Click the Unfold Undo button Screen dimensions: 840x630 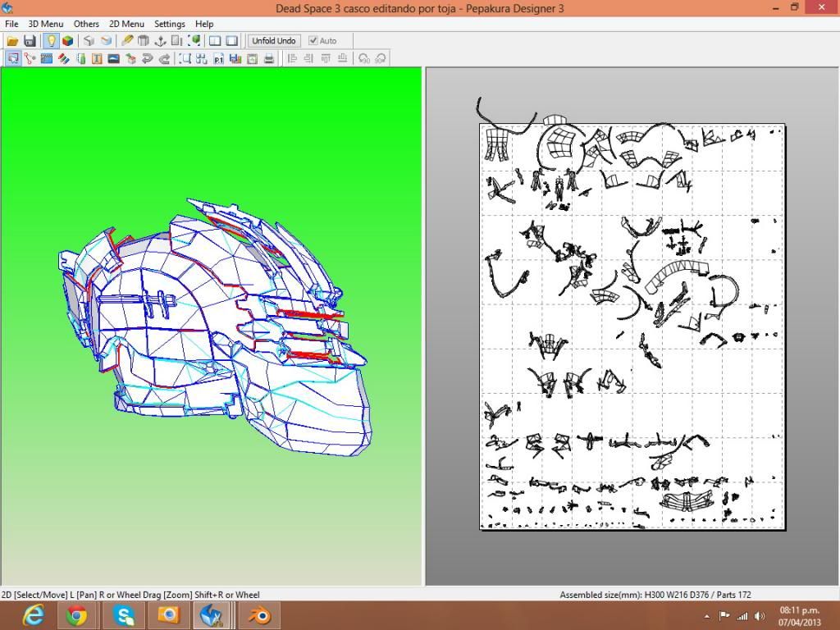click(274, 41)
